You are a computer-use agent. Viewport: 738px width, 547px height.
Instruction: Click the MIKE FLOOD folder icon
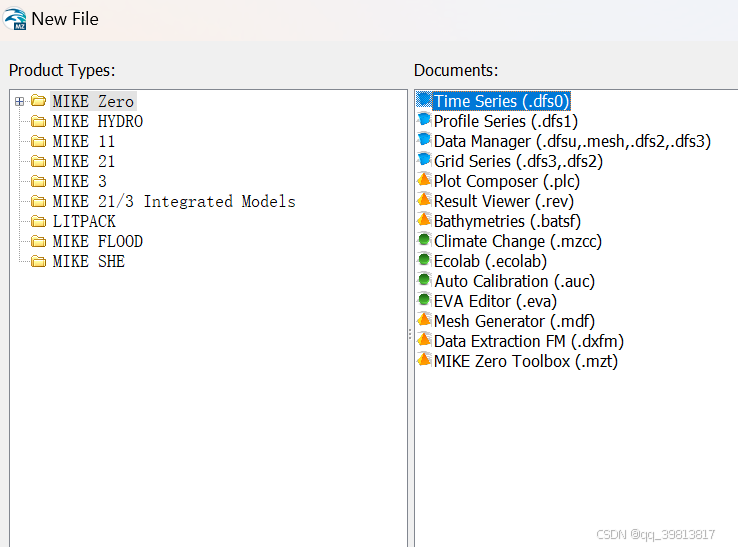[x=38, y=241]
